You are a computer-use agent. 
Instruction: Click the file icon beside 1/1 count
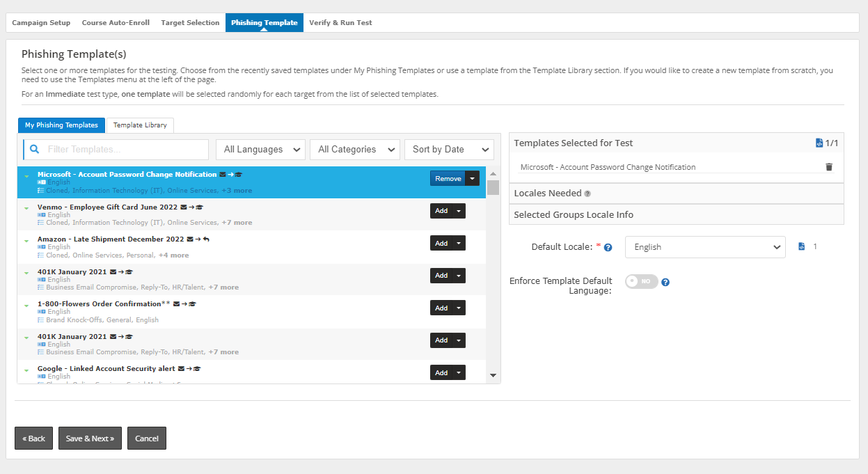tap(819, 143)
